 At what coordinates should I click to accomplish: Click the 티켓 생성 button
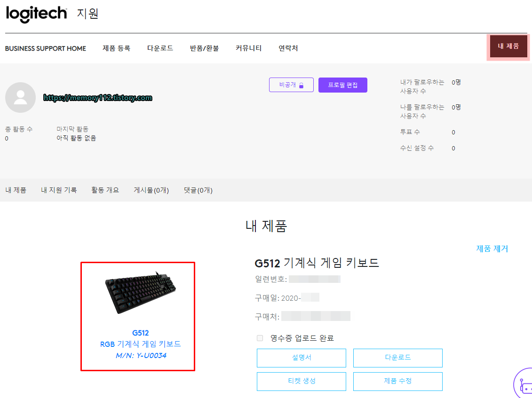tap(302, 381)
